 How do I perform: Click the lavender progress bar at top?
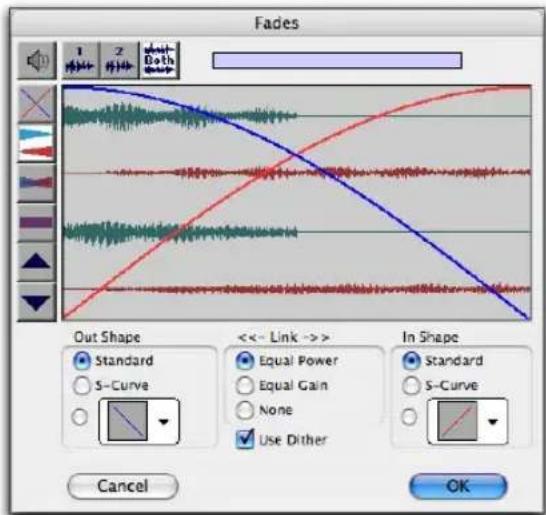coord(337,61)
